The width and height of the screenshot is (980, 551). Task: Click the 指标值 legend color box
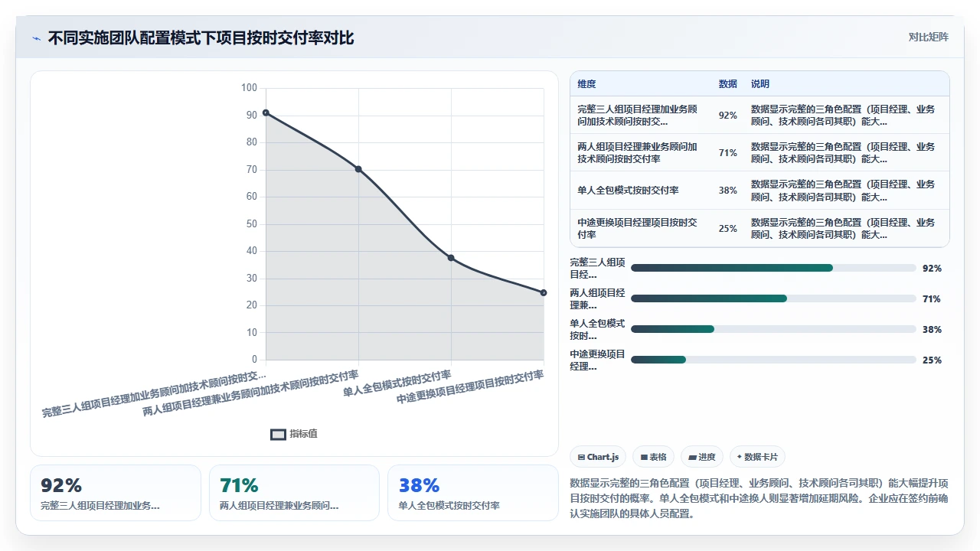(279, 434)
